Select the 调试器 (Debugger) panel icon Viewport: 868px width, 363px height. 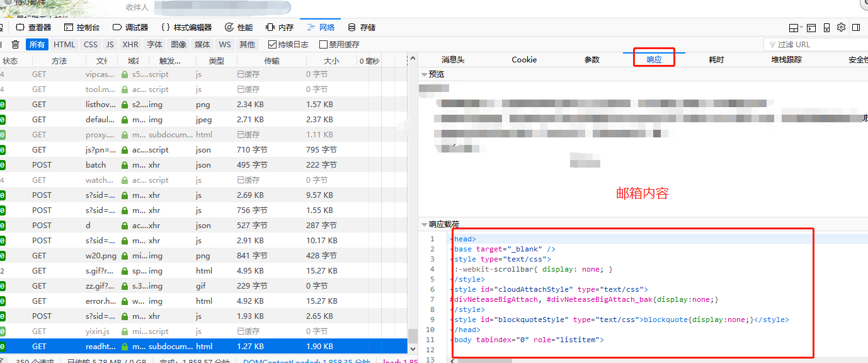[117, 27]
